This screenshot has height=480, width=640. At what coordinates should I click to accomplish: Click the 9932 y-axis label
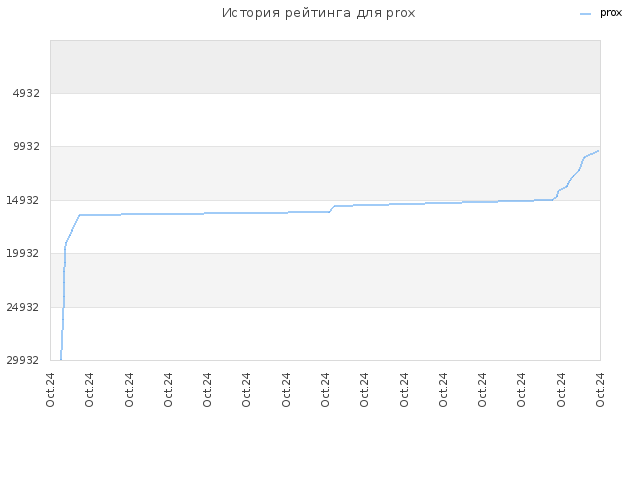26,146
